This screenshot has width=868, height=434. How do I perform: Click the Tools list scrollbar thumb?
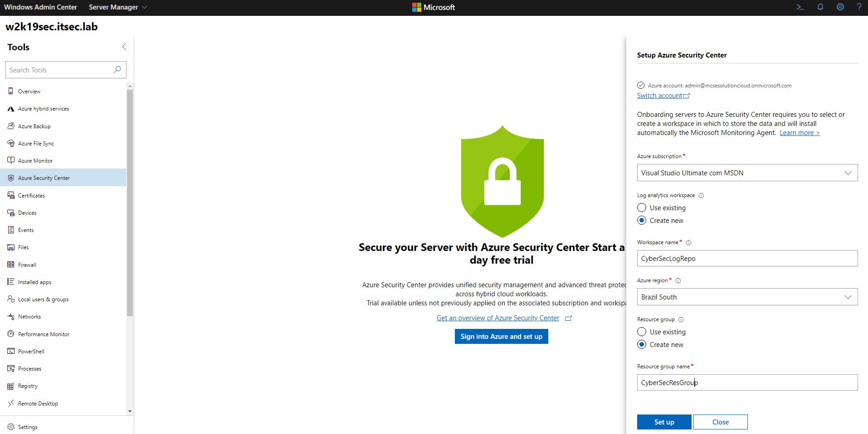pyautogui.click(x=130, y=203)
